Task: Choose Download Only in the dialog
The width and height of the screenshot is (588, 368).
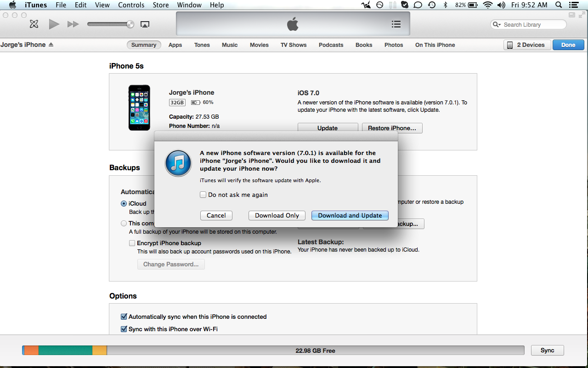Action: [277, 215]
